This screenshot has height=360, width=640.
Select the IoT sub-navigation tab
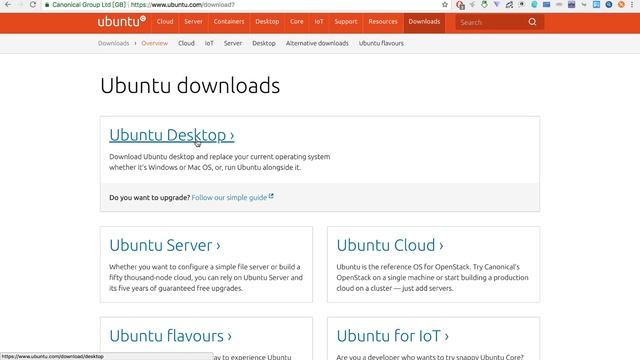pyautogui.click(x=209, y=43)
